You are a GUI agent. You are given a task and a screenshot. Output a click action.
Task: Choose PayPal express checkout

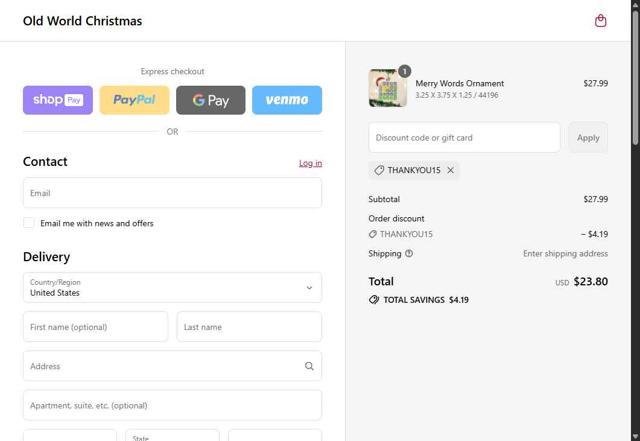point(134,100)
